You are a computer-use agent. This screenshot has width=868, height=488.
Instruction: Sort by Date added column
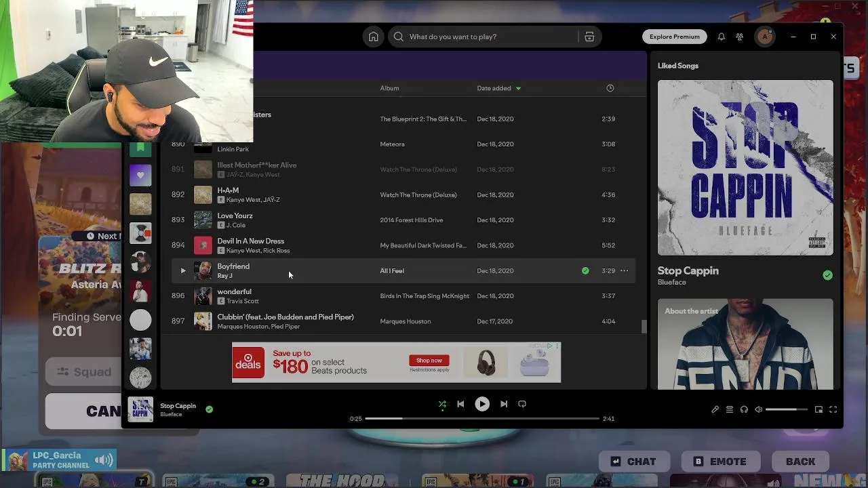499,88
